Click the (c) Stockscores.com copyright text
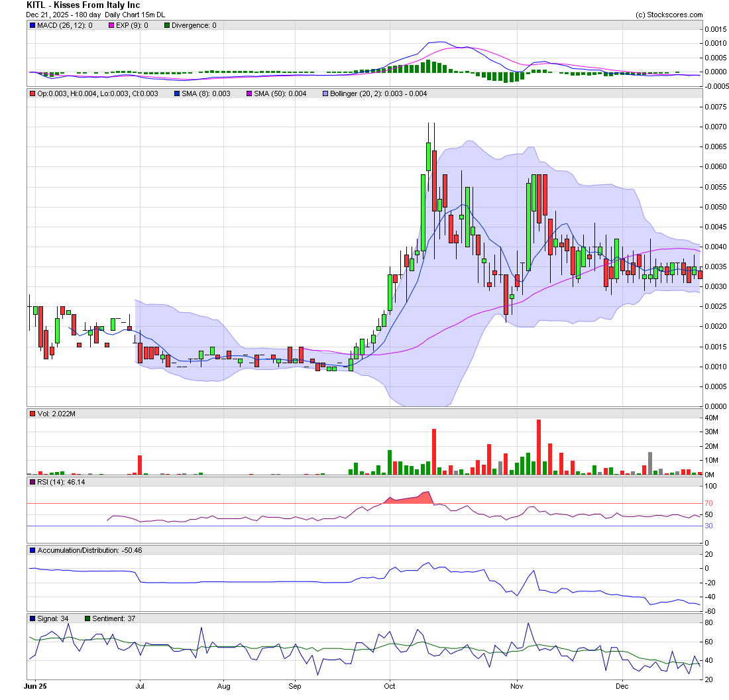Viewport: 729px width, 700px height. point(669,15)
